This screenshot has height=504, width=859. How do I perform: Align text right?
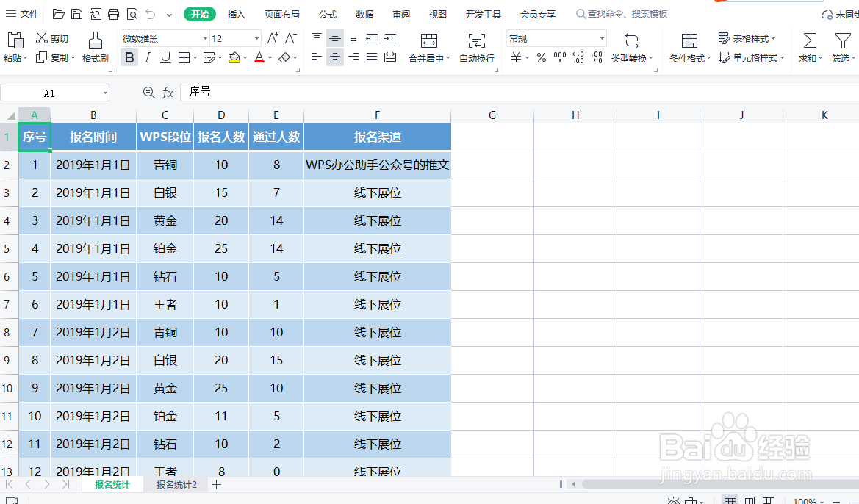353,57
